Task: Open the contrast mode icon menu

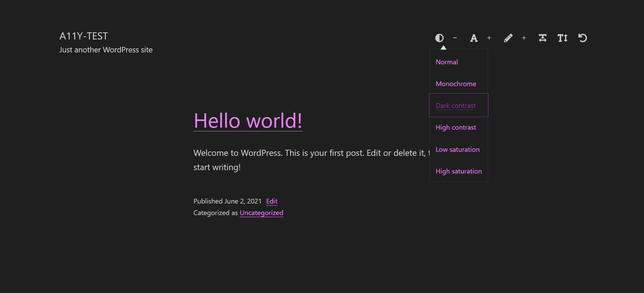Action: pyautogui.click(x=439, y=38)
